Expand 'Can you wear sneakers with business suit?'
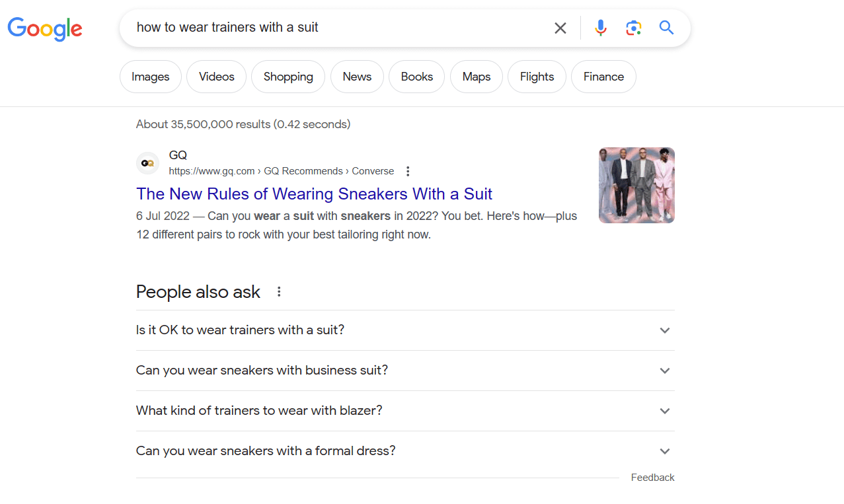 pos(405,371)
